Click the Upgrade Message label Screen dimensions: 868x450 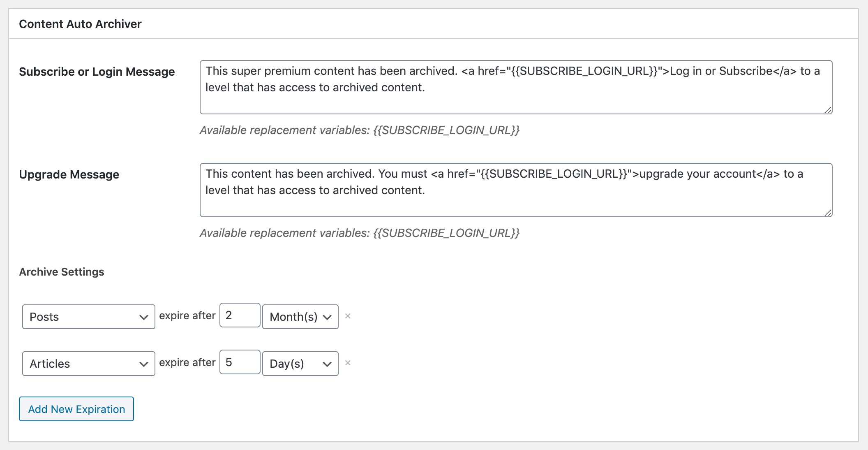(x=69, y=174)
